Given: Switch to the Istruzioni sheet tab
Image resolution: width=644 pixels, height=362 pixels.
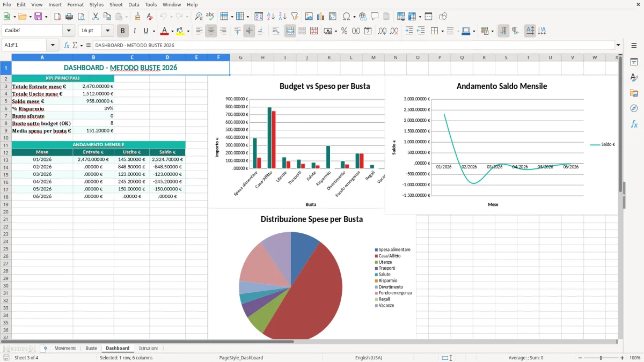Looking at the screenshot, I should click(x=148, y=348).
